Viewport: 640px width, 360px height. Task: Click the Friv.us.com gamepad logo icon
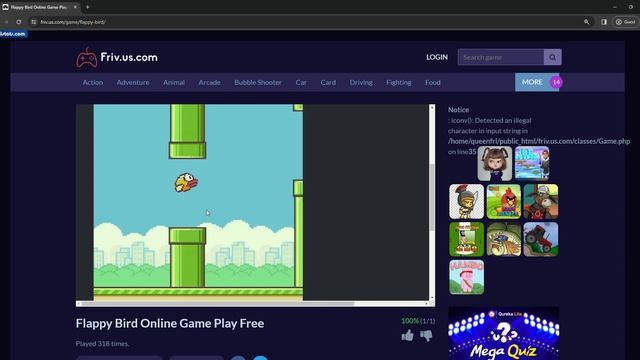pyautogui.click(x=87, y=58)
